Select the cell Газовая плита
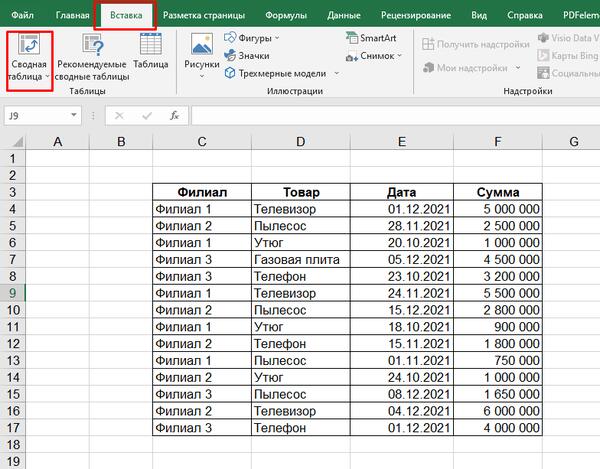The height and width of the screenshot is (469, 600). point(301,259)
